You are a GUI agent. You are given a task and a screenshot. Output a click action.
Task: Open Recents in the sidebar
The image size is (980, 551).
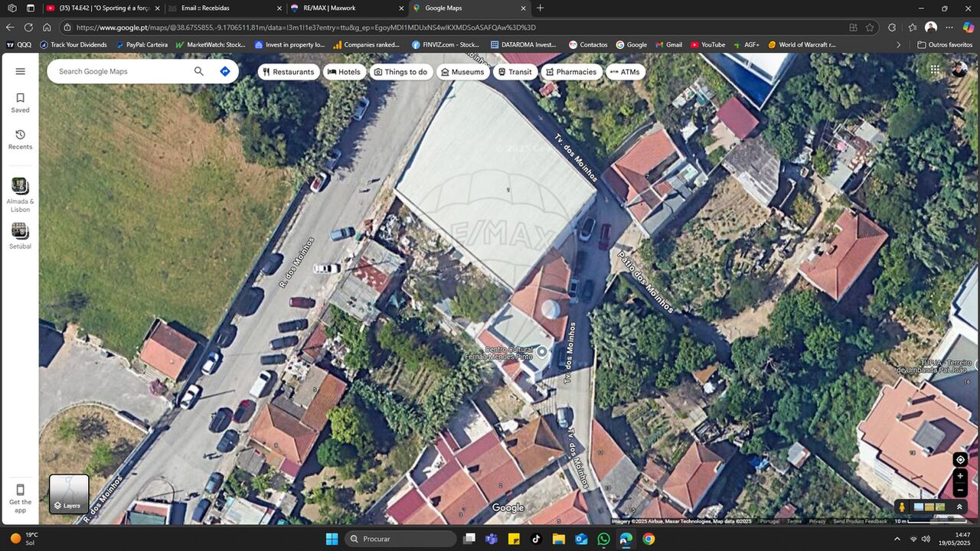(20, 139)
